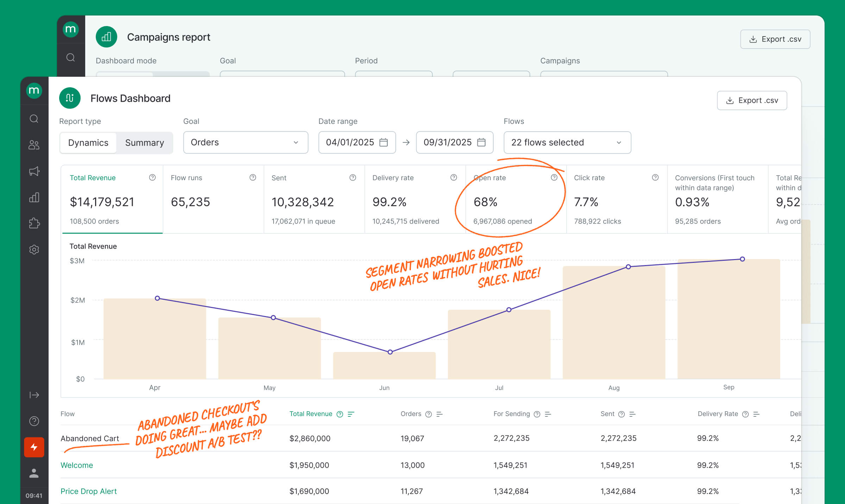Switch to the Campaigns report window
845x504 pixels.
coord(169,37)
